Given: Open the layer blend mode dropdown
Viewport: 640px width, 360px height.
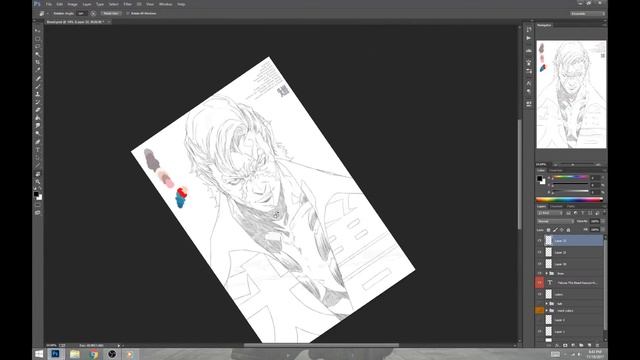Looking at the screenshot, I should 555,221.
